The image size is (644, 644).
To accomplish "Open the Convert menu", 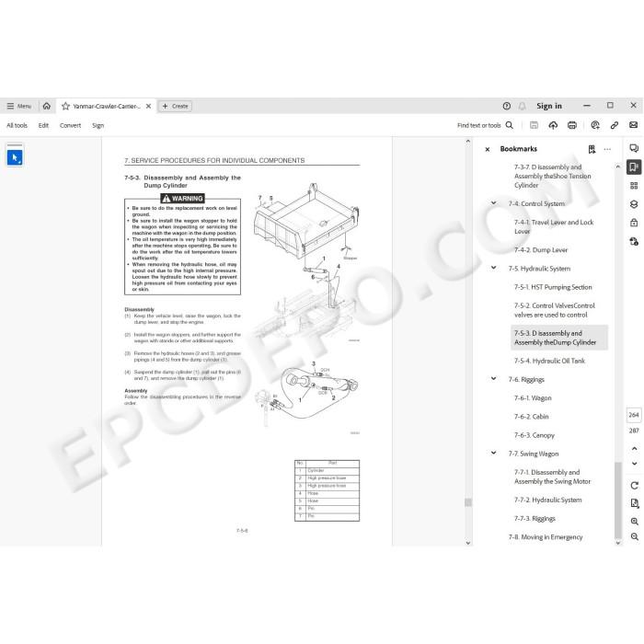I will point(70,125).
